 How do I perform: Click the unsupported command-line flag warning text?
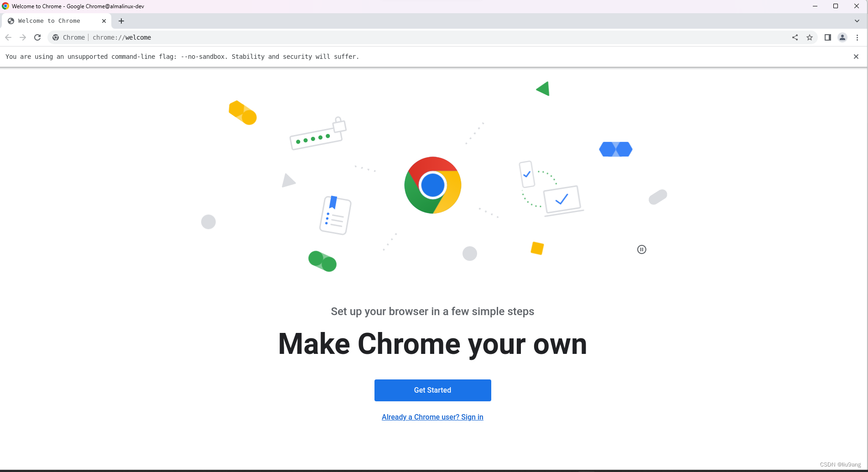click(182, 57)
